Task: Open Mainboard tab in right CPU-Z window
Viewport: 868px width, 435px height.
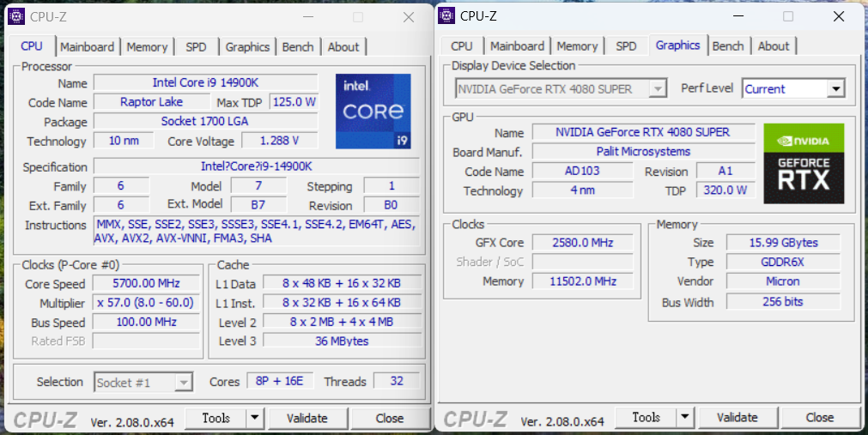Action: click(517, 46)
